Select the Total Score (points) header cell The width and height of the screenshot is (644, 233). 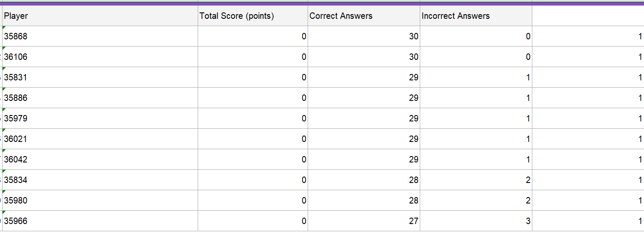coord(252,16)
